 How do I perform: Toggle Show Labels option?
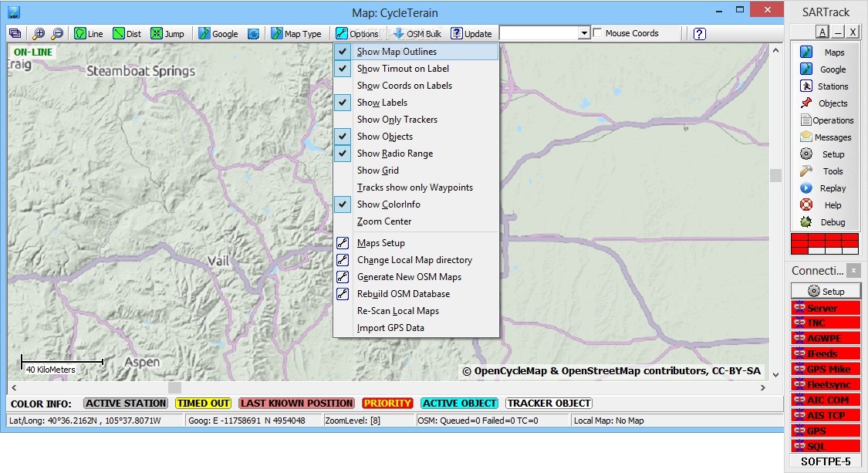416,103
